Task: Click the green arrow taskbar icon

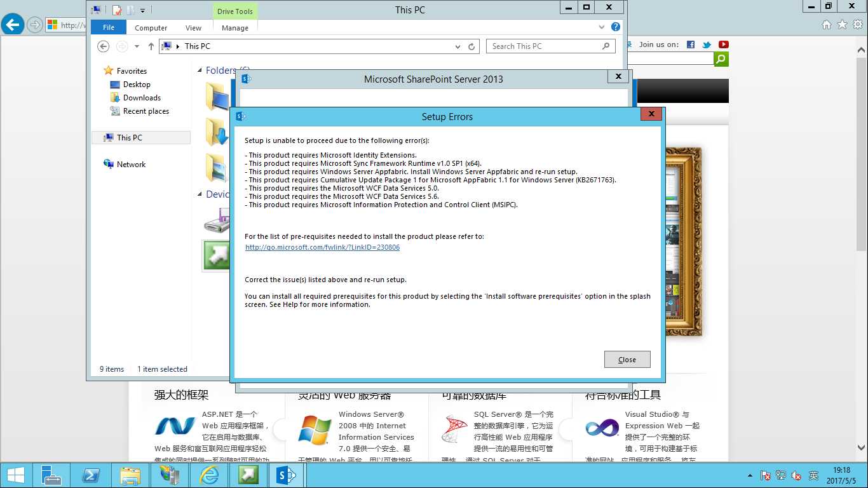Action: pos(248,475)
